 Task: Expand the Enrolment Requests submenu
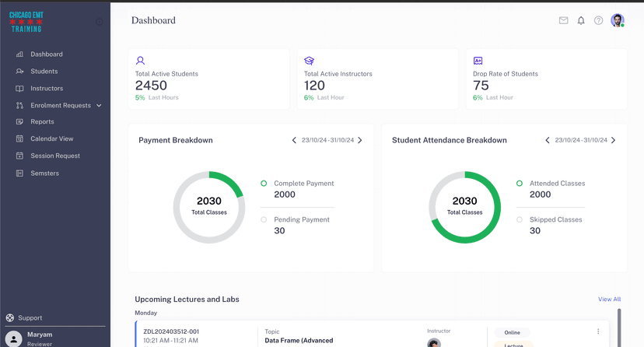tap(100, 106)
